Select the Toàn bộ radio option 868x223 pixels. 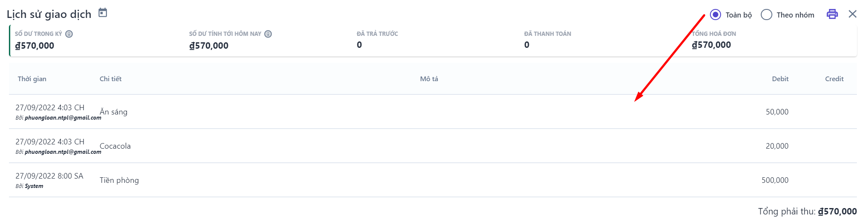click(x=716, y=15)
